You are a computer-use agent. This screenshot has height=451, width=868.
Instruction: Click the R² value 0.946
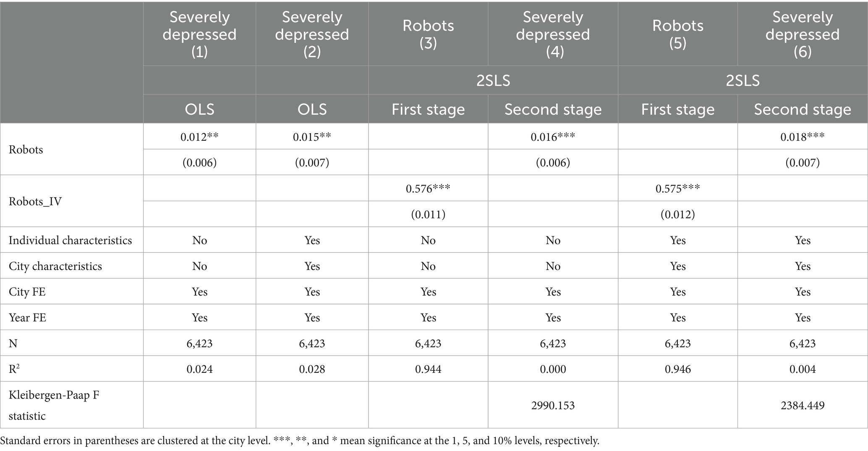pyautogui.click(x=677, y=369)
